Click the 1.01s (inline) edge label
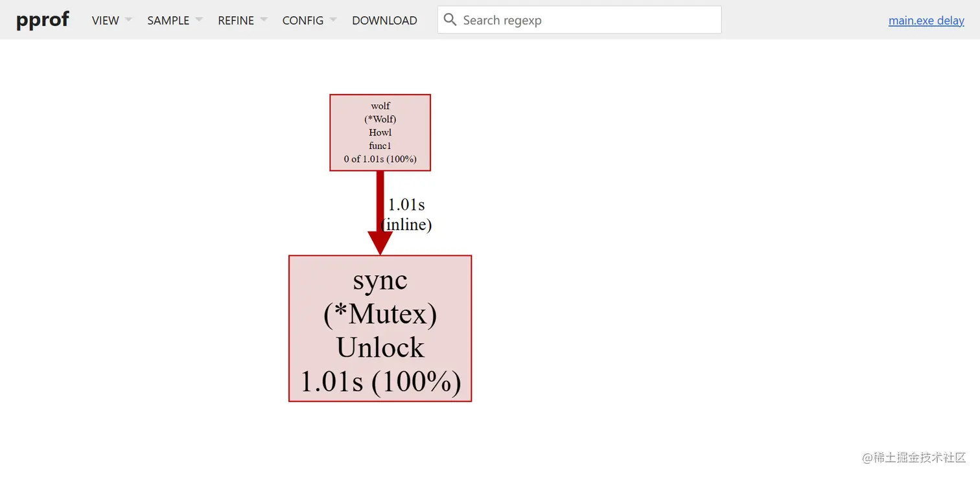The height and width of the screenshot is (478, 980). 406,214
